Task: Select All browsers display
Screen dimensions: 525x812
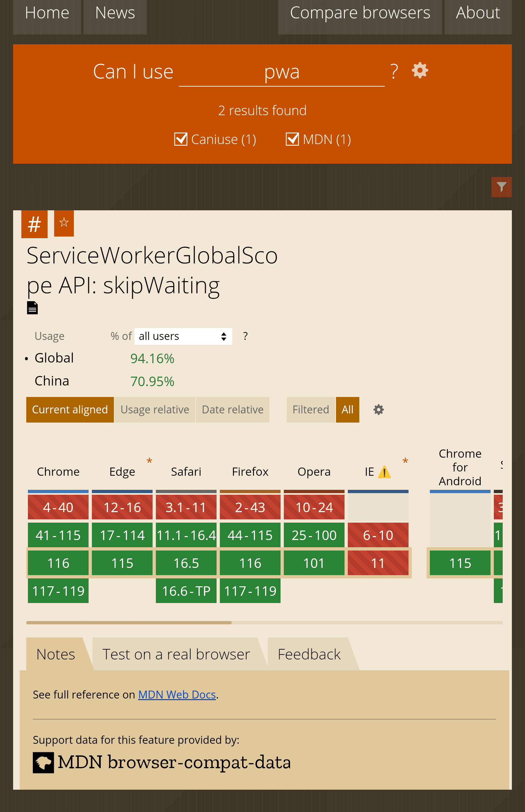Action: tap(347, 409)
